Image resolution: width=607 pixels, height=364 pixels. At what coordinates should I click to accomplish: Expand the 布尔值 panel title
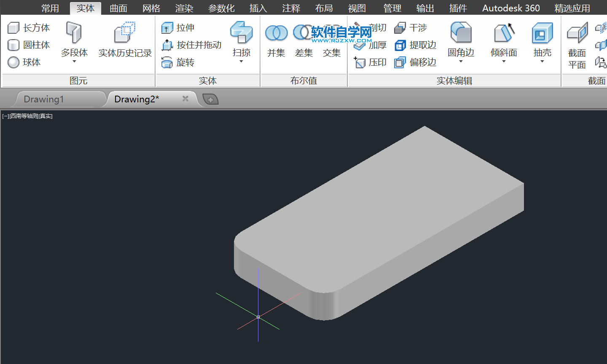304,80
